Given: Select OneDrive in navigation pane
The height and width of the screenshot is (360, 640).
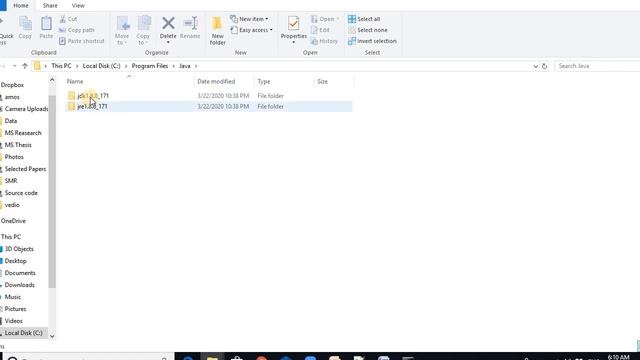Looking at the screenshot, I should point(13,221).
